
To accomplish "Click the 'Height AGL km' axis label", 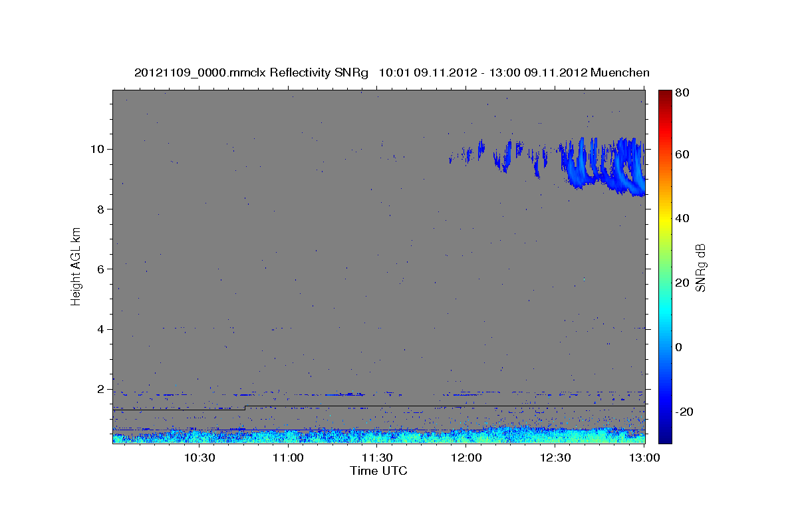I will point(76,266).
